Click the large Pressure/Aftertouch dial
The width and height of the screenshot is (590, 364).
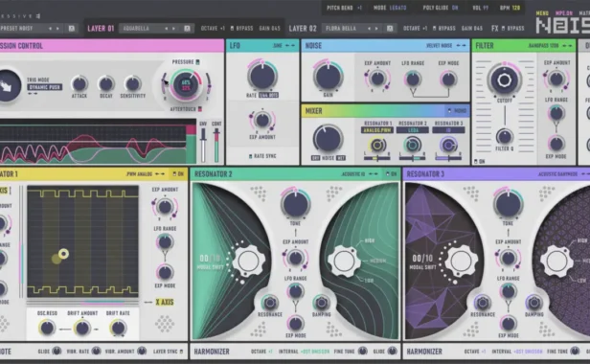[x=186, y=84]
